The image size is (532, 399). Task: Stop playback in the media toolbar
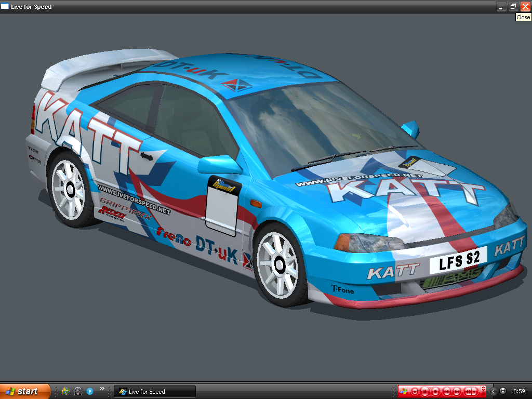pyautogui.click(x=435, y=392)
